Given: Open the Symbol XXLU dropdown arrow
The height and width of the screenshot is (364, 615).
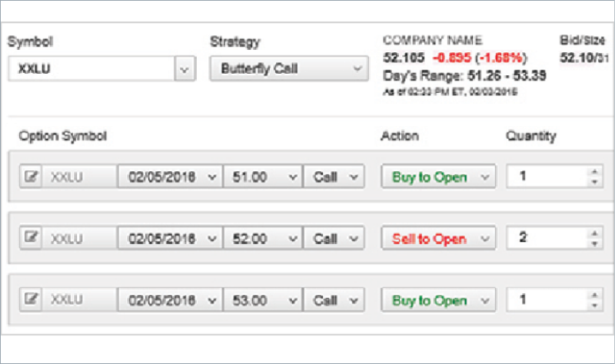Looking at the screenshot, I should pos(183,69).
